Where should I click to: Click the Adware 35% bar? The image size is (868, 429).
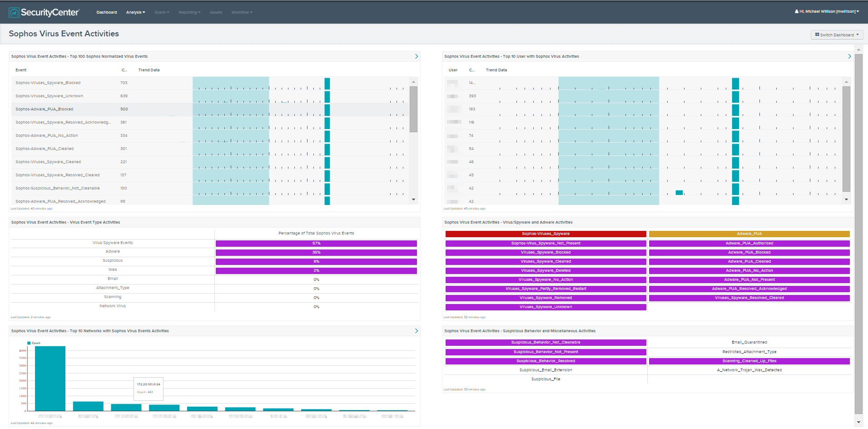(x=316, y=253)
